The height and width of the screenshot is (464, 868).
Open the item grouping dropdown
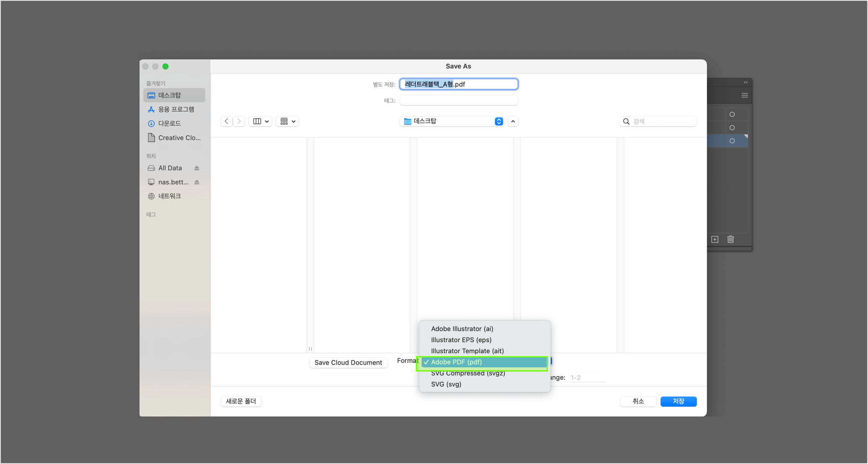coord(287,122)
